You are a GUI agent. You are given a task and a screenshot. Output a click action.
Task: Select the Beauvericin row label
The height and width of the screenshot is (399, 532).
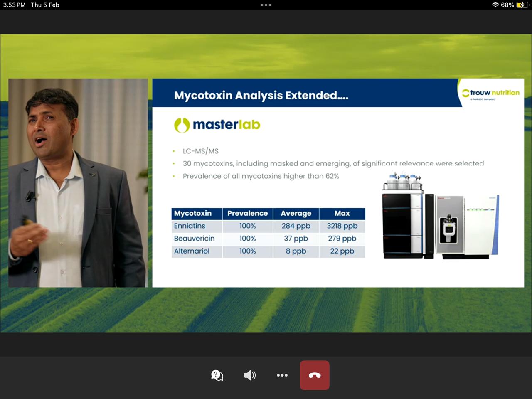click(x=194, y=239)
